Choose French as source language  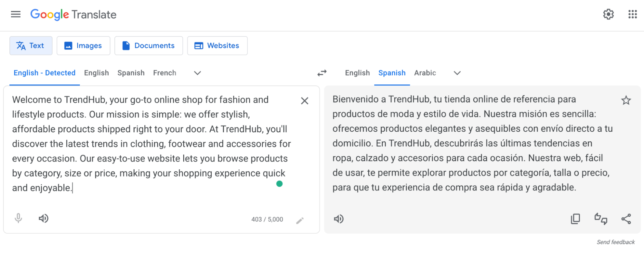[x=165, y=73]
